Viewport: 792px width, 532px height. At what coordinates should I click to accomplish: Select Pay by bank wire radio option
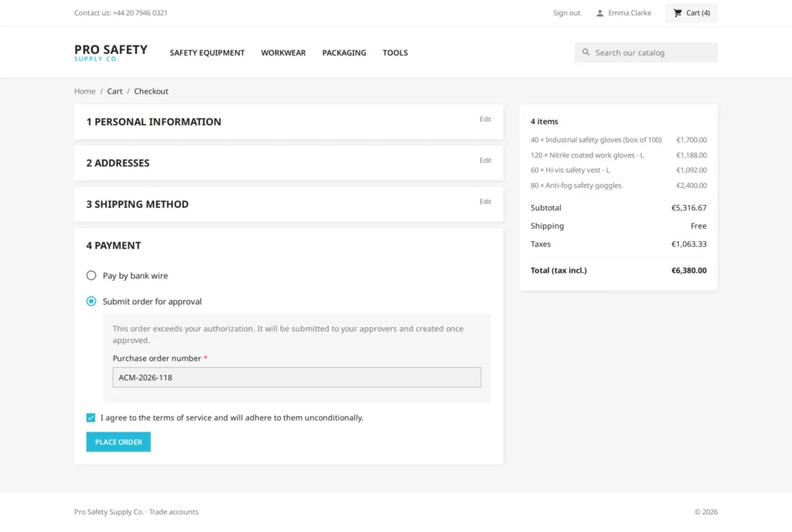click(91, 275)
